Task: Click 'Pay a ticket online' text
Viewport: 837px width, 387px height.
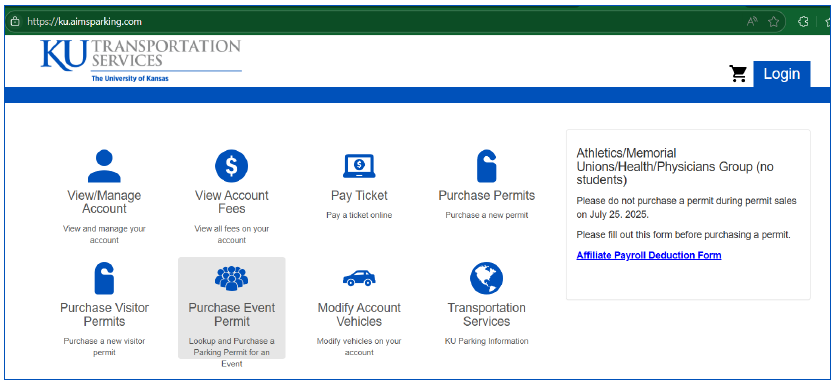Action: coord(359,215)
